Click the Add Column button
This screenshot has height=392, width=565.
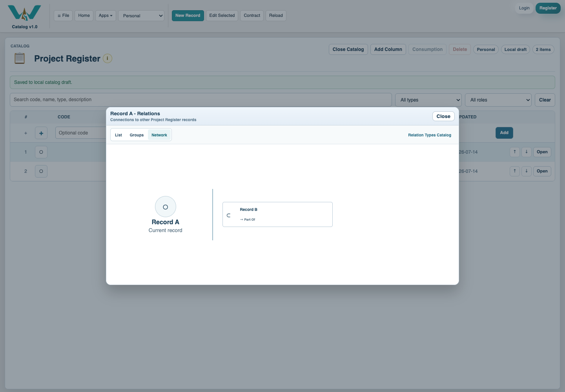[388, 49]
